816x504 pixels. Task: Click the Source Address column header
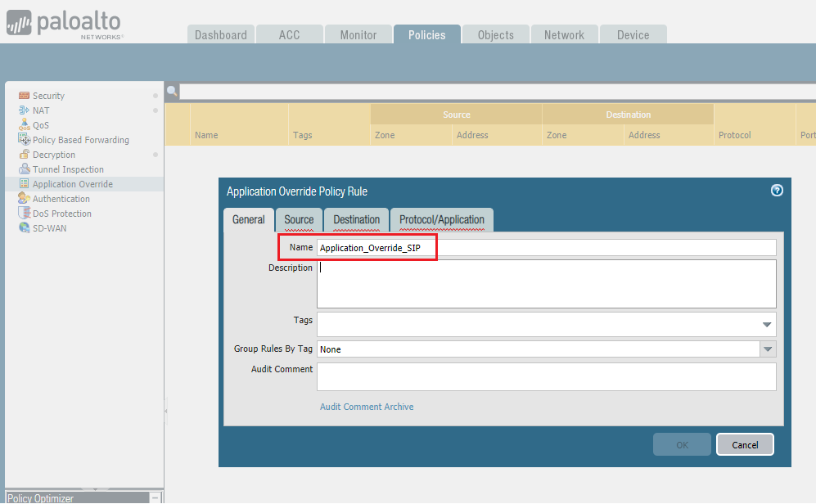(472, 135)
